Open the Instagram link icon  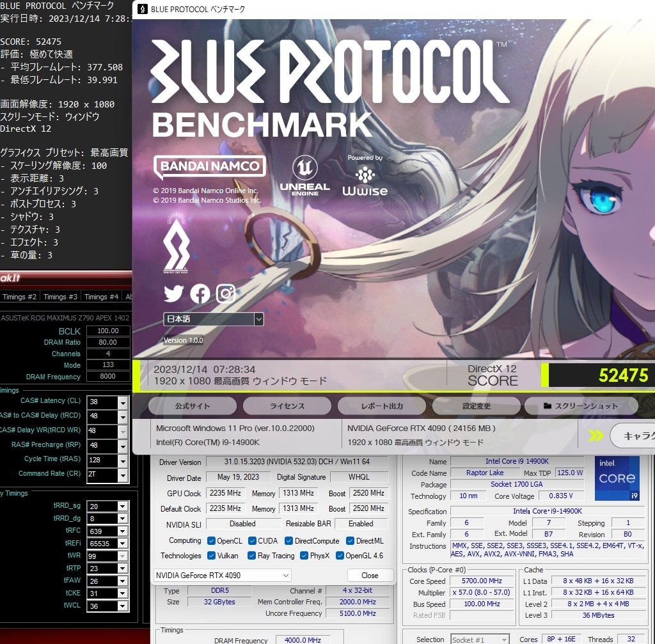(226, 294)
